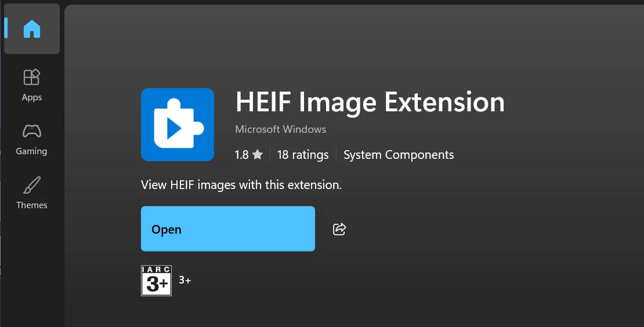
Task: Click the 3+ age text beside badge
Action: [185, 280]
